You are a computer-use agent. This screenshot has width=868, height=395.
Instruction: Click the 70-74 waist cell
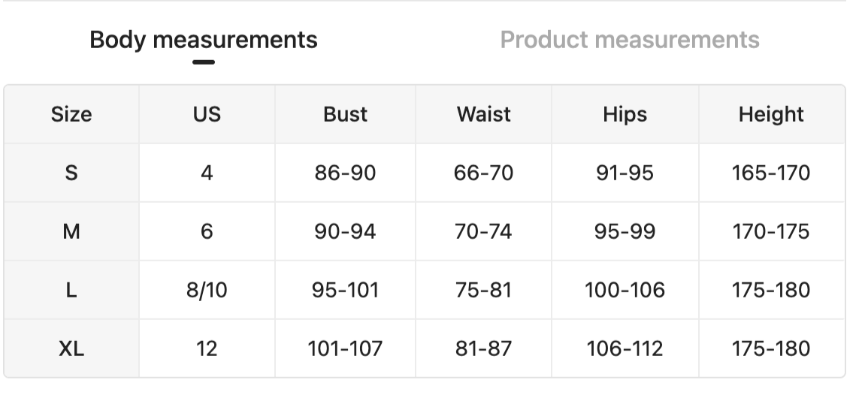pos(483,231)
